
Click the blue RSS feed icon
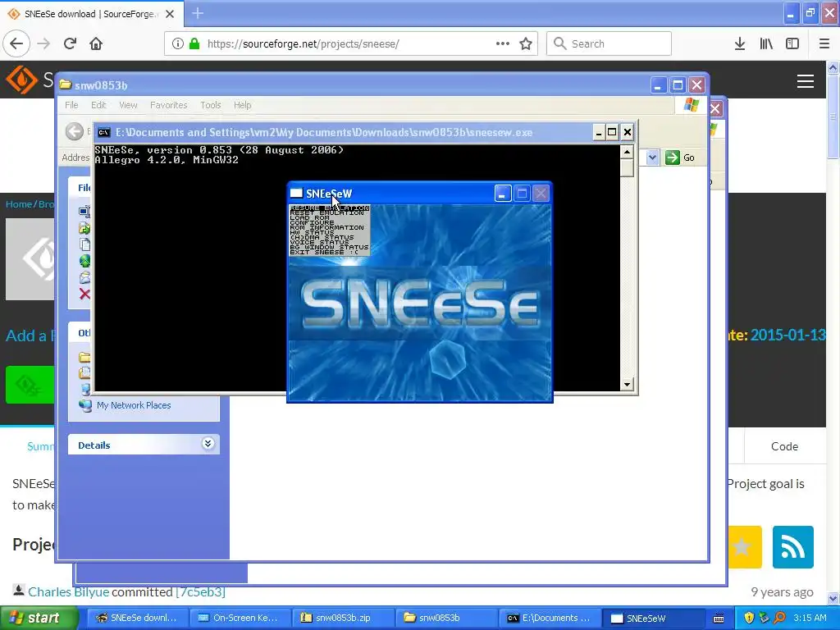point(793,547)
